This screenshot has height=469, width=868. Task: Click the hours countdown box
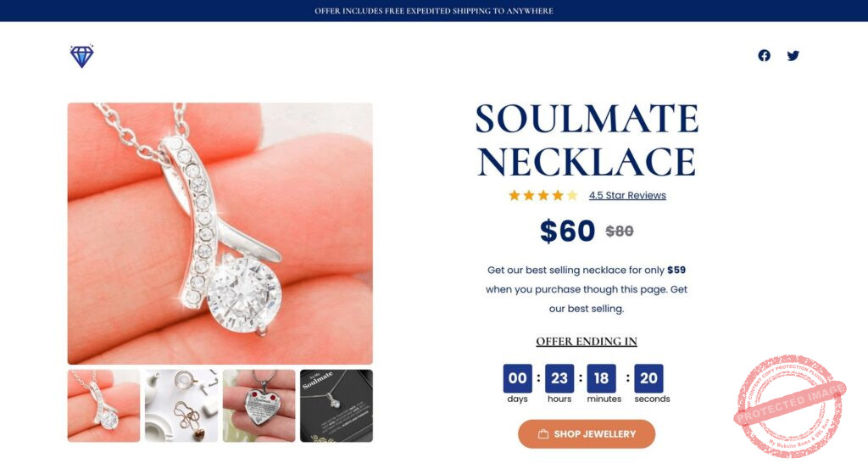(559, 378)
